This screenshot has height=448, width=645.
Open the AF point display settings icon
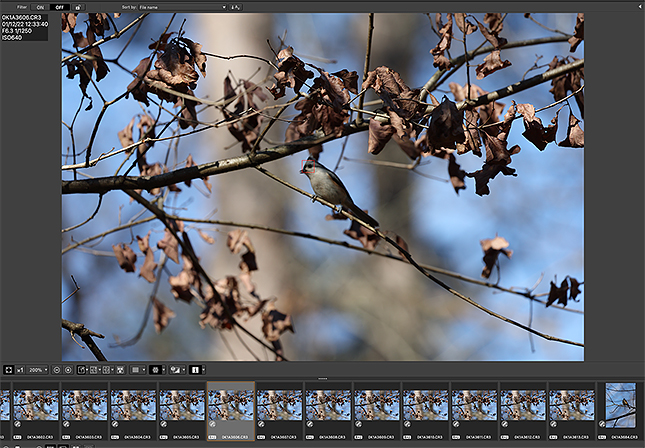(x=155, y=369)
